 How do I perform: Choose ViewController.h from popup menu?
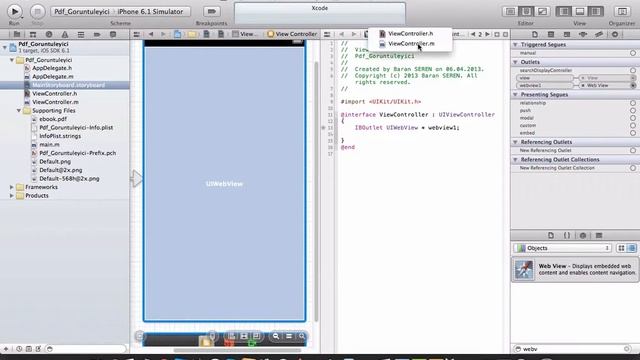(410, 34)
